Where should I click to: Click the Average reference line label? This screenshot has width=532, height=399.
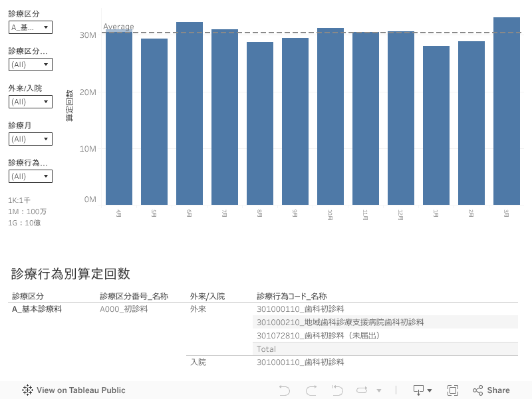(118, 27)
